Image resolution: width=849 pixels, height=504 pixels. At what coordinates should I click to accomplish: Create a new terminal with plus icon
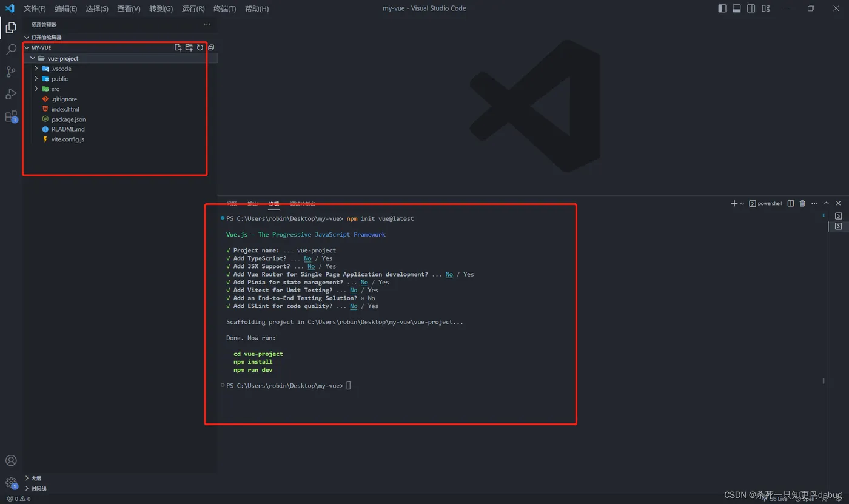(734, 203)
